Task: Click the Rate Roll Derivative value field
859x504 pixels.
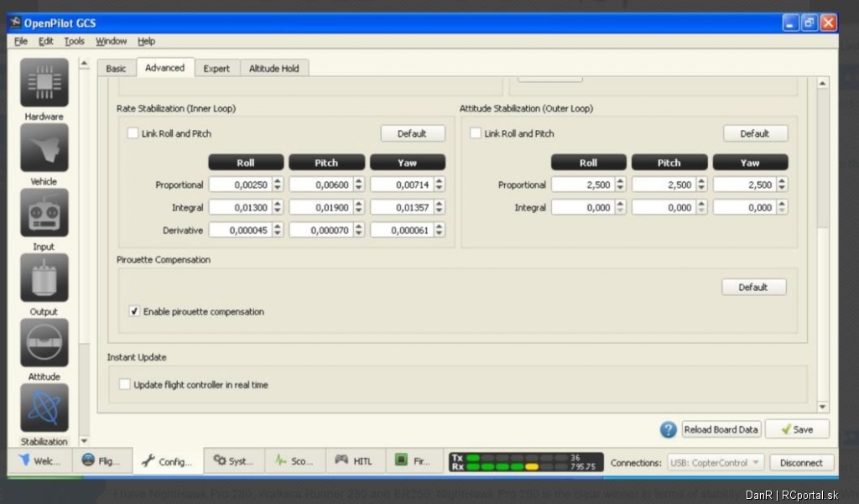Action: (246, 231)
